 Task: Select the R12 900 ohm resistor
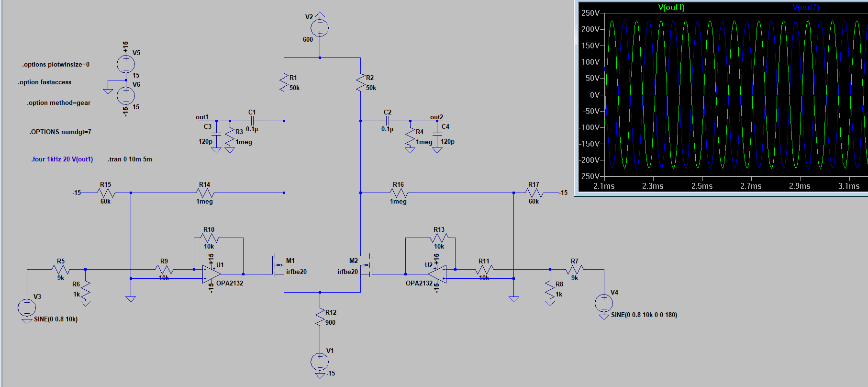(320, 317)
